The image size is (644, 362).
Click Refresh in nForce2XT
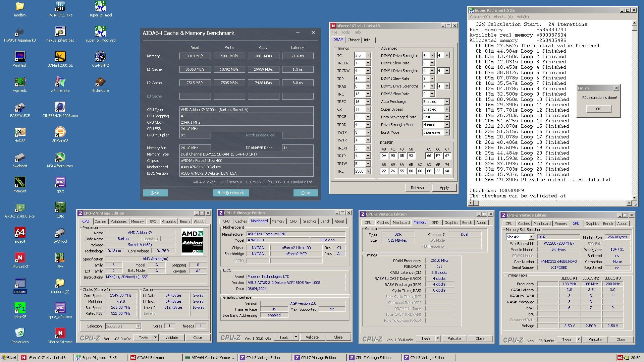pos(417,188)
